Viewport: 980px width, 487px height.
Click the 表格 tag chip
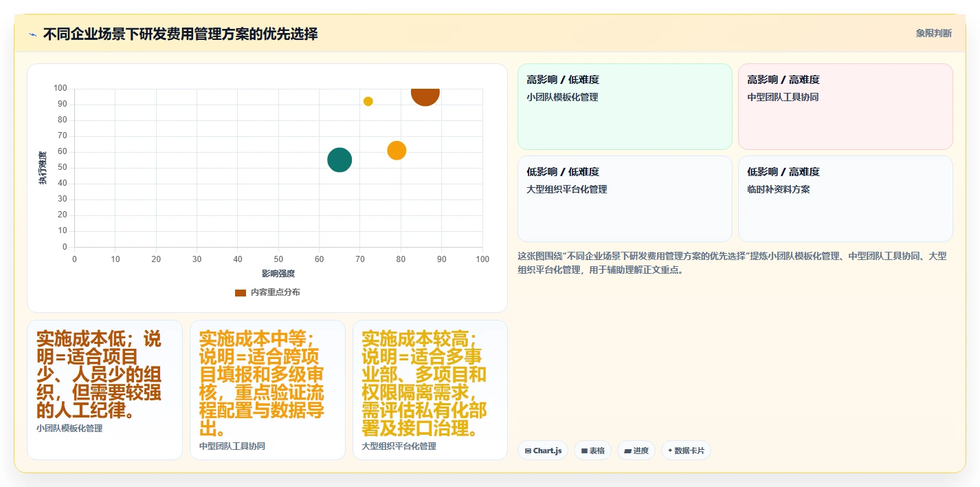[592, 451]
